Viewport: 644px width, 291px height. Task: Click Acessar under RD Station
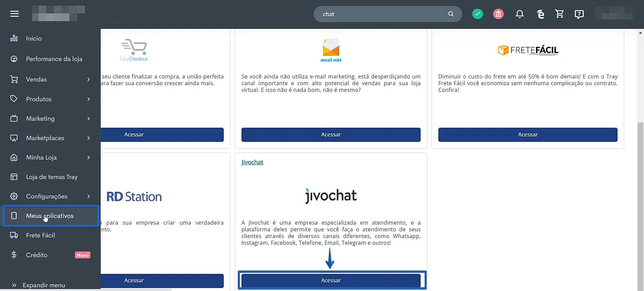(162, 281)
